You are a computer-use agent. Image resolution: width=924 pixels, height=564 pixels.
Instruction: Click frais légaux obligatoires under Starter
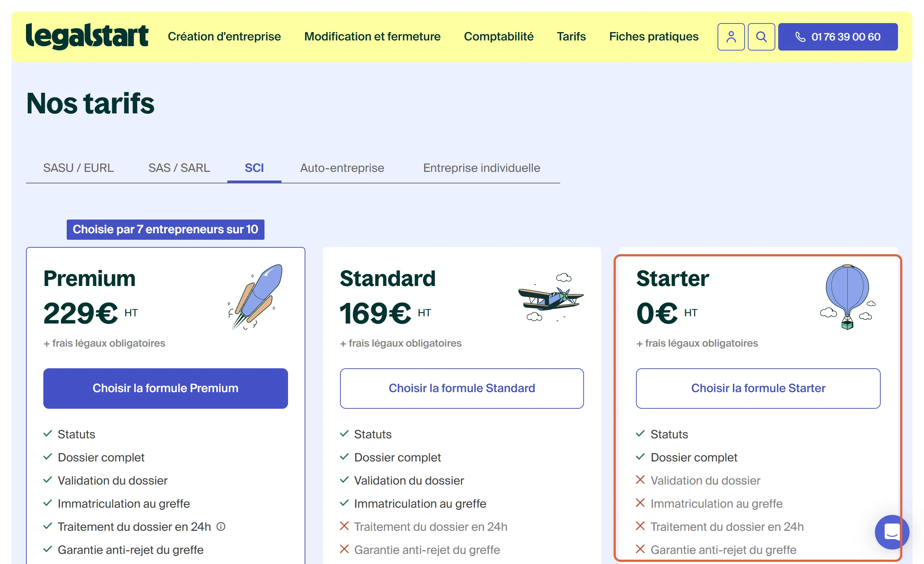click(x=697, y=343)
